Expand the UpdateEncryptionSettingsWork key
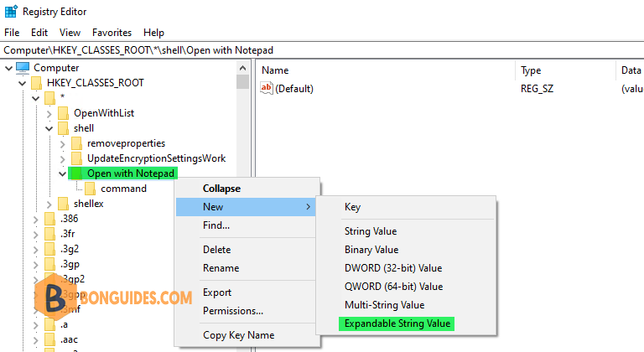Screen dimensions: 644x352 [x=62, y=159]
